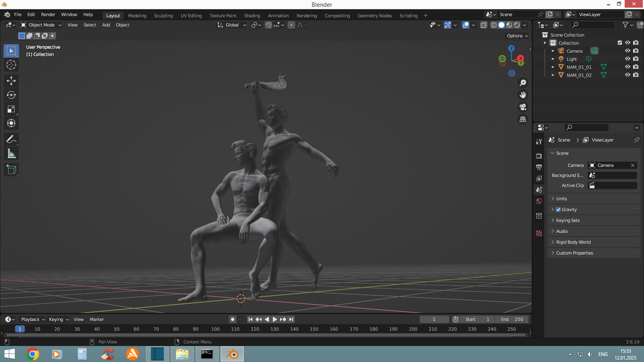
Task: Toggle viewport gizmos display
Action: (x=448, y=25)
